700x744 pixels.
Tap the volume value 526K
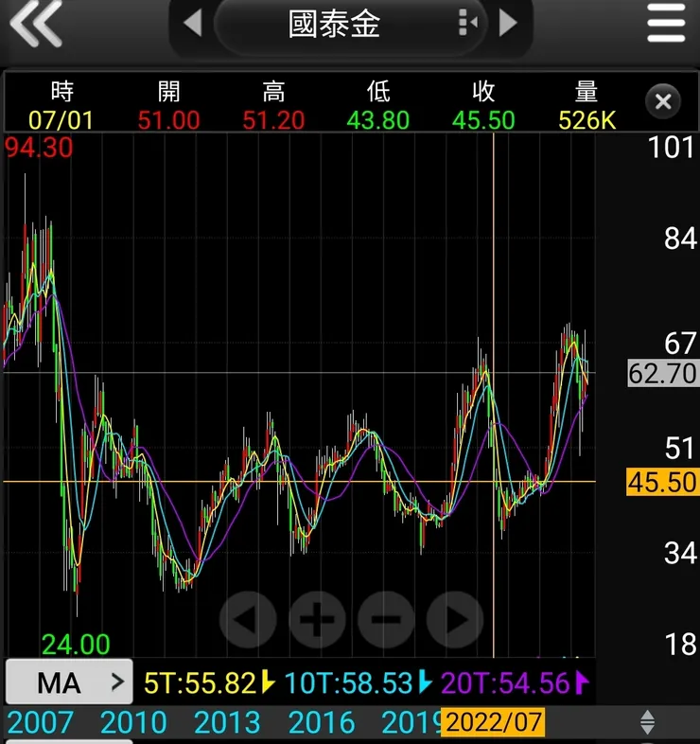point(587,120)
